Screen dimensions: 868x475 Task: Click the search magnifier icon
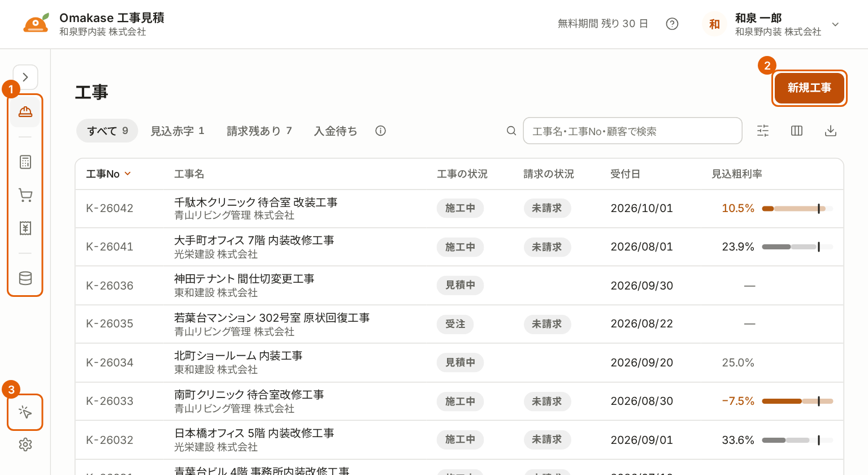(x=511, y=131)
